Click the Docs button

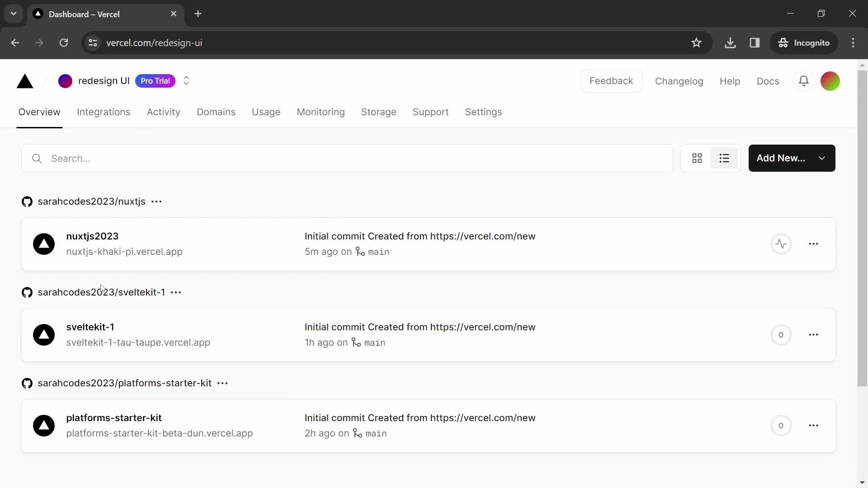click(768, 80)
